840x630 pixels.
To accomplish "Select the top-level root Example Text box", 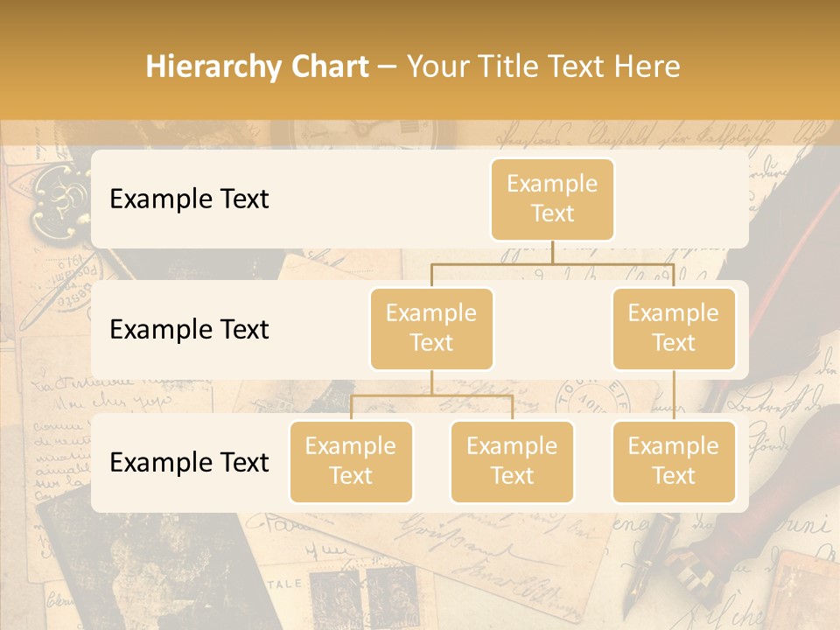I will coord(552,199).
